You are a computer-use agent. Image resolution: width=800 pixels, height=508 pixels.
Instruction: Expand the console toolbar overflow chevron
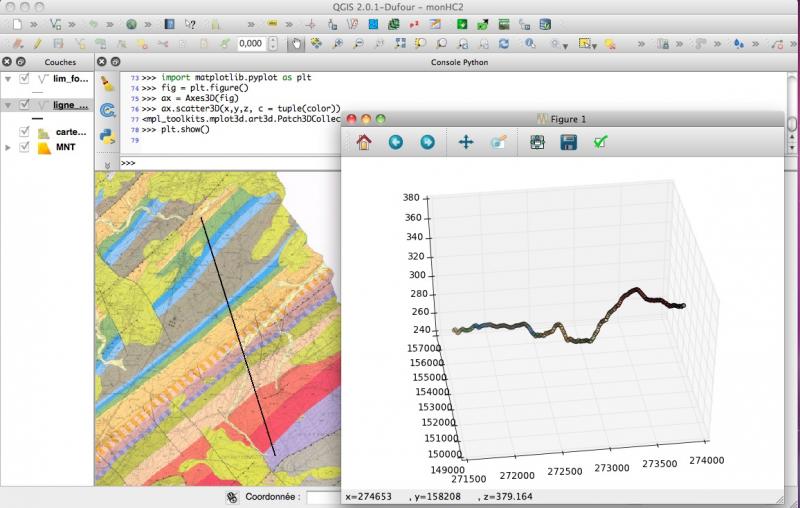coord(107,162)
